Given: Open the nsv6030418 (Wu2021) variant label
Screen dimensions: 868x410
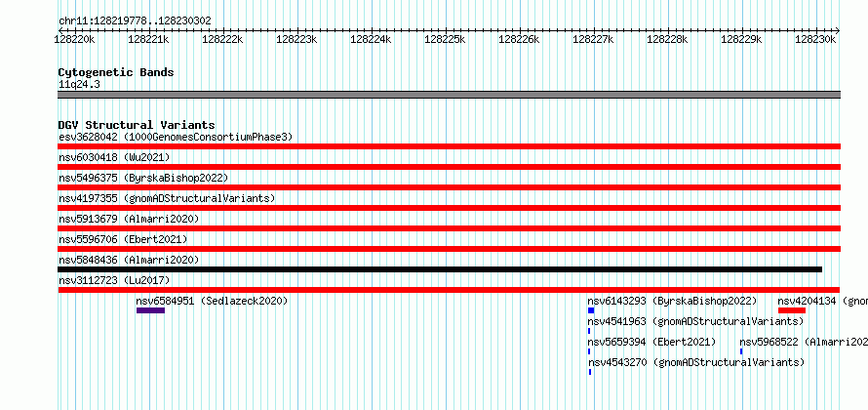Looking at the screenshot, I should click(x=114, y=157).
